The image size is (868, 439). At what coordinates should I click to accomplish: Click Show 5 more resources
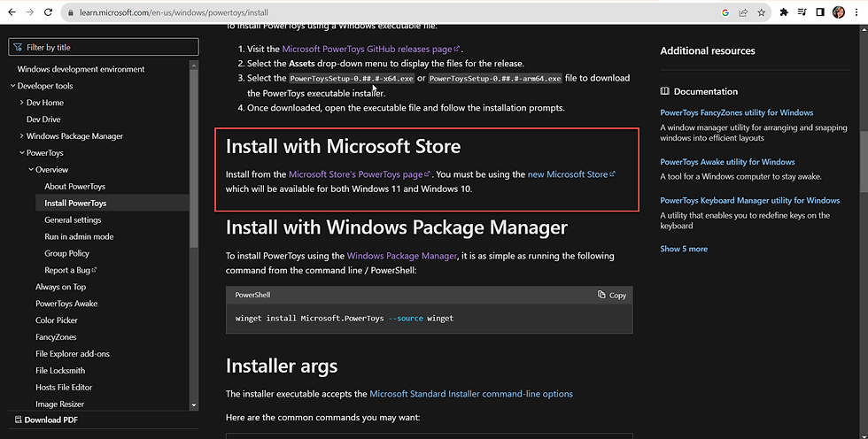pos(683,249)
